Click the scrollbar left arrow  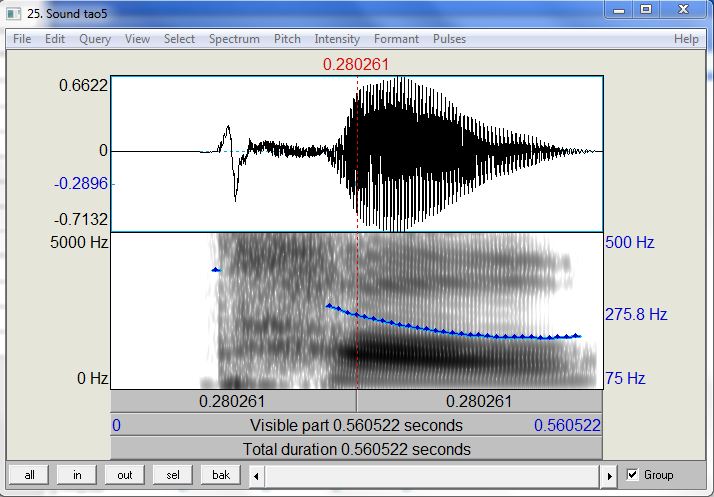click(x=256, y=476)
